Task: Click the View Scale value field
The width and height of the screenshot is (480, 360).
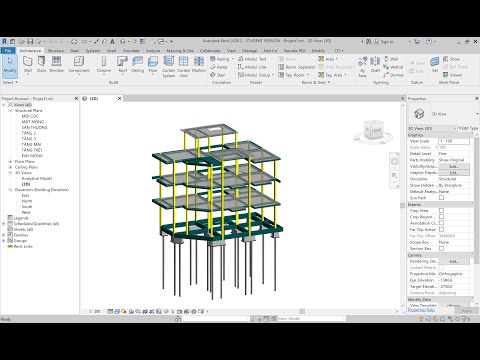Action: (454, 141)
